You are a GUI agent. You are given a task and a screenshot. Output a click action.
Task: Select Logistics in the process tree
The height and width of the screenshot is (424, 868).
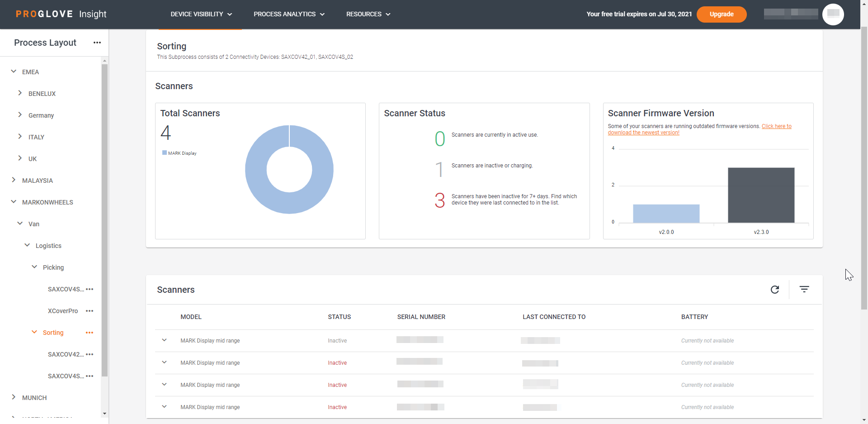point(48,246)
